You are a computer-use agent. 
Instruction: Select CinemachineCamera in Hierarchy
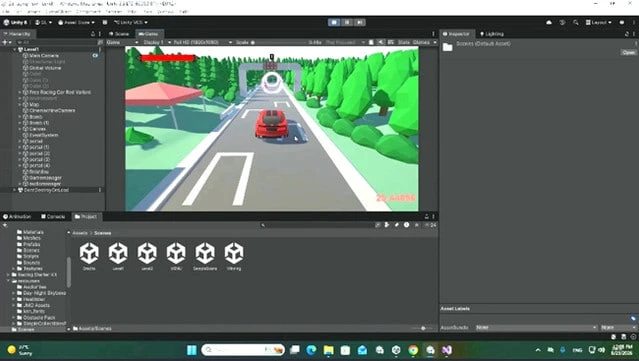pyautogui.click(x=52, y=110)
